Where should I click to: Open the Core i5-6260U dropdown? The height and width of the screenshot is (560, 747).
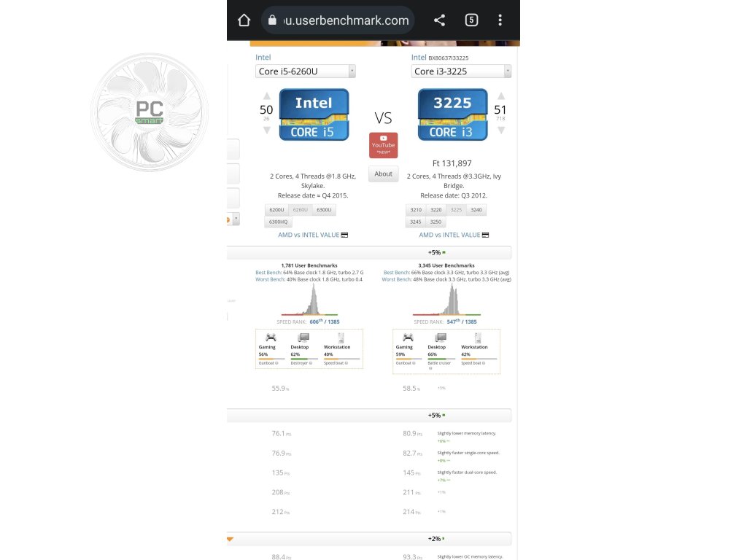(306, 71)
